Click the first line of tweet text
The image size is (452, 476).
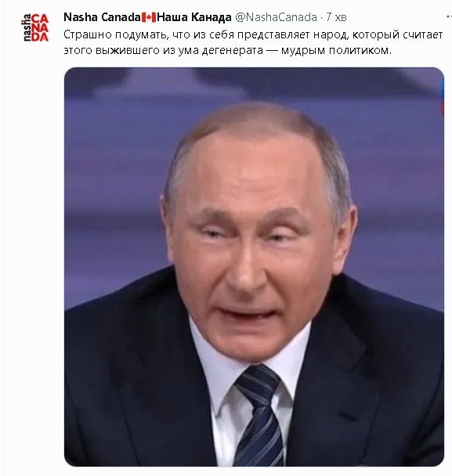click(253, 35)
